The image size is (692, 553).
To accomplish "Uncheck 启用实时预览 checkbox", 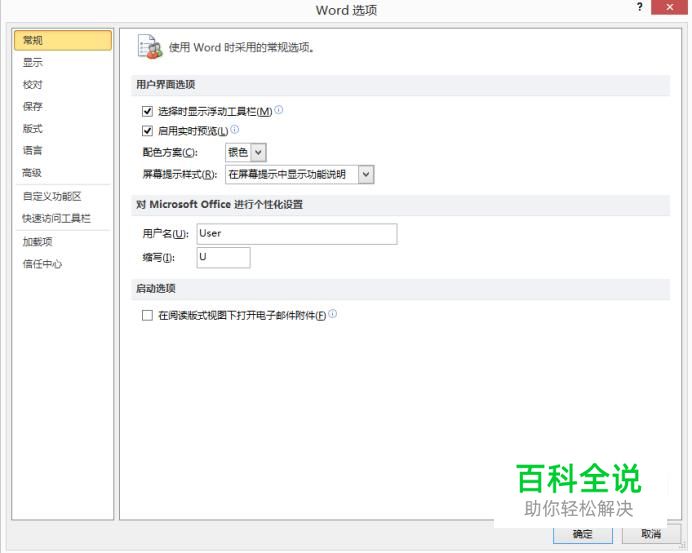I will click(x=147, y=131).
